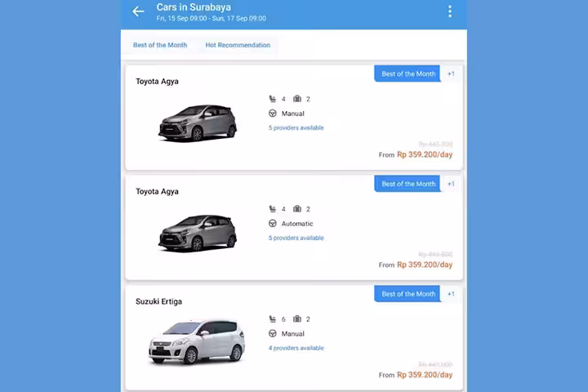The width and height of the screenshot is (588, 392).
Task: Click the Cars in Surabaya title
Action: coord(194,7)
